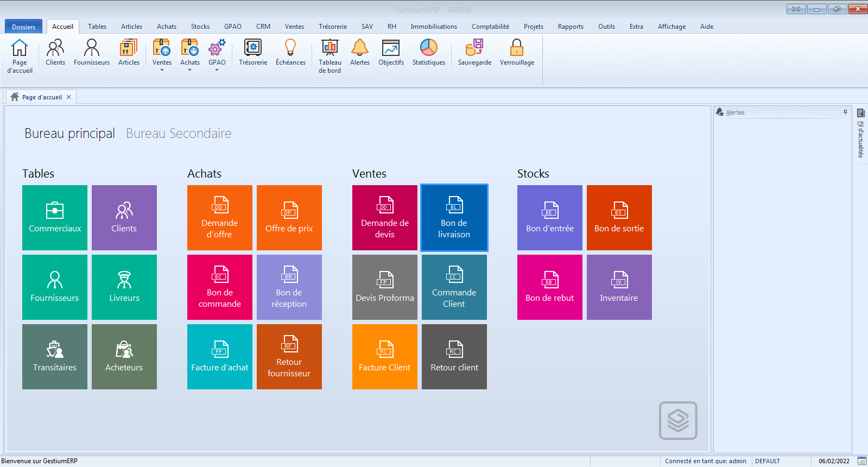Open the Demande d'offre tile
The height and width of the screenshot is (467, 868).
pos(220,218)
